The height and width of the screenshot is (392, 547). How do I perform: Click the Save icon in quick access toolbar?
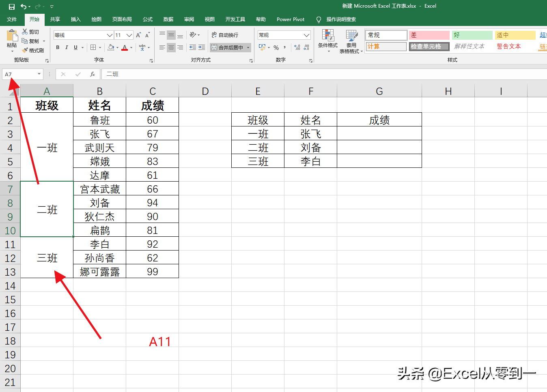[11, 6]
